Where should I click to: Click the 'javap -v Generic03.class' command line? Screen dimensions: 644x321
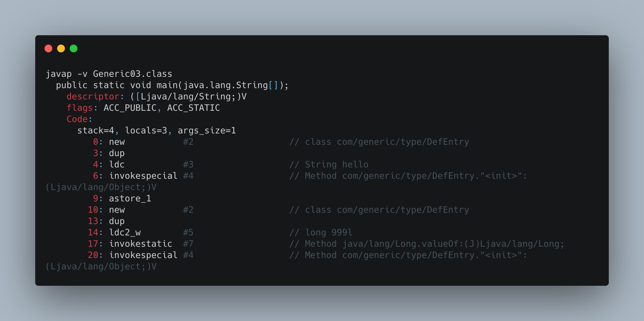coord(109,74)
